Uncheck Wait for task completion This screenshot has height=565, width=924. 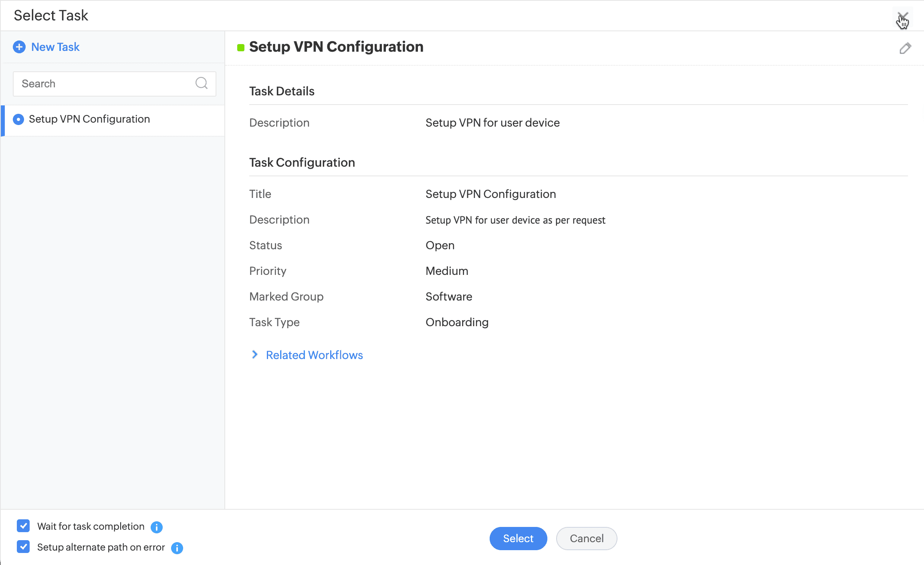pos(23,526)
